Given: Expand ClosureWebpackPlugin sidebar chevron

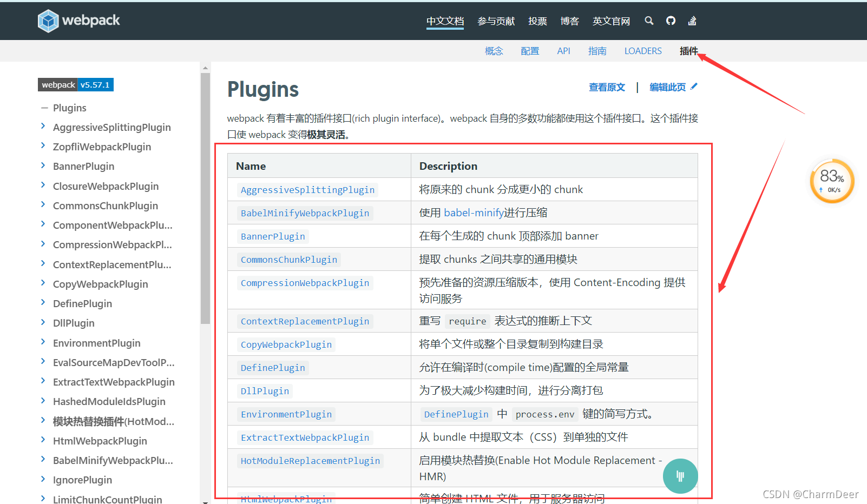Looking at the screenshot, I should pyautogui.click(x=43, y=185).
